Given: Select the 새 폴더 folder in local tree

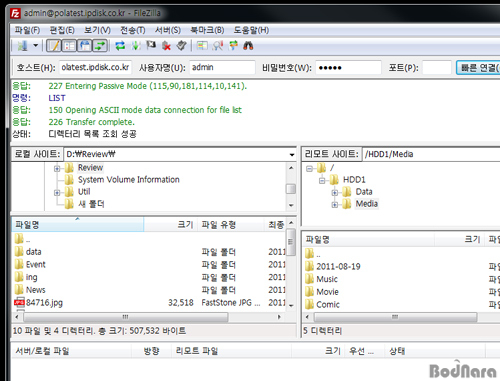Looking at the screenshot, I should point(91,204).
